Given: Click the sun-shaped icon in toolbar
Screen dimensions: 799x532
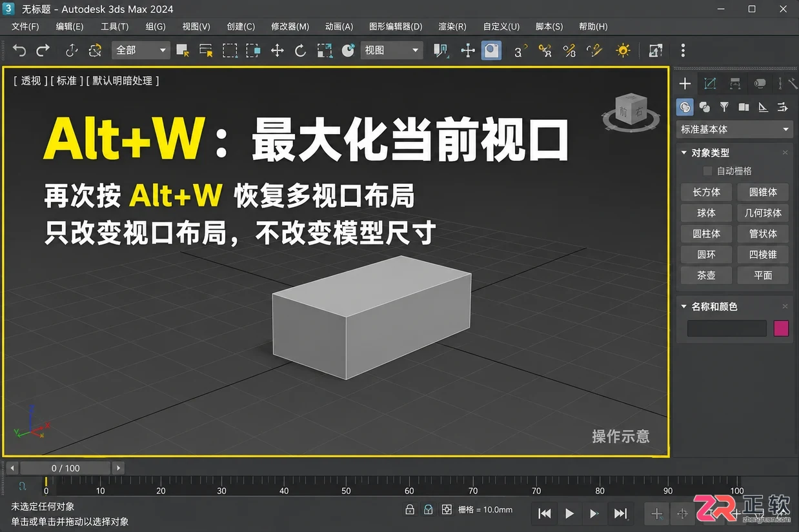Looking at the screenshot, I should (623, 50).
